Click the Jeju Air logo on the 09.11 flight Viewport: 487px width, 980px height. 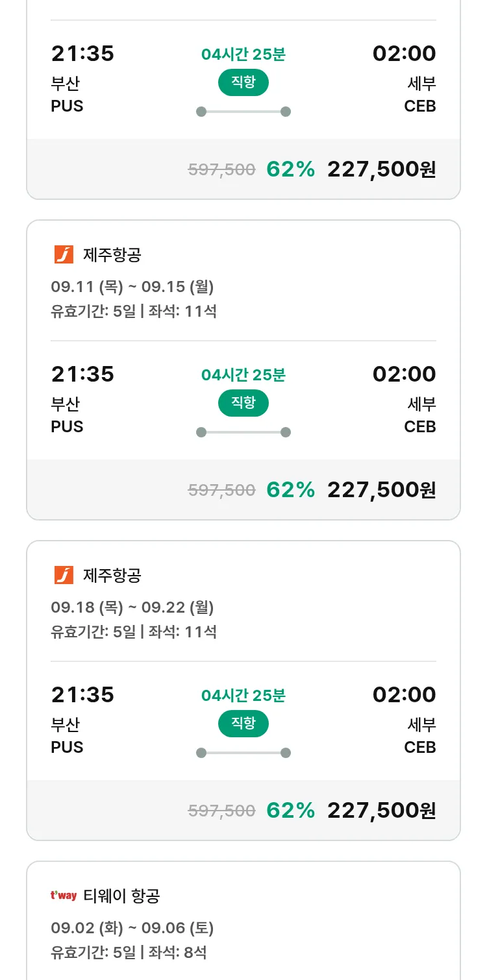[x=64, y=255]
